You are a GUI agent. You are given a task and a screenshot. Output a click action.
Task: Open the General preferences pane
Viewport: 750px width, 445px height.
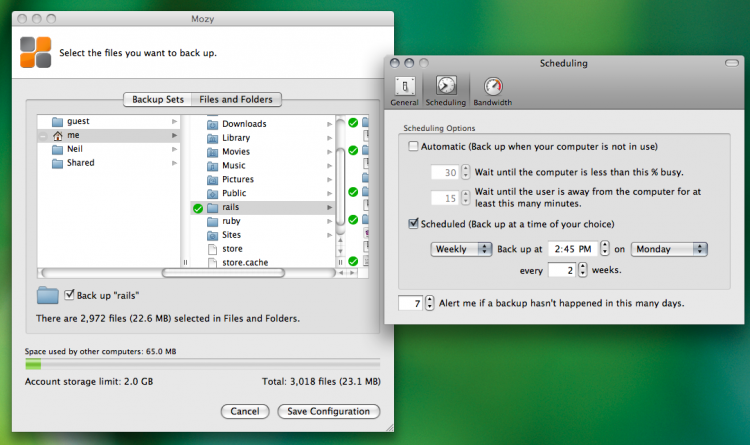pyautogui.click(x=404, y=91)
